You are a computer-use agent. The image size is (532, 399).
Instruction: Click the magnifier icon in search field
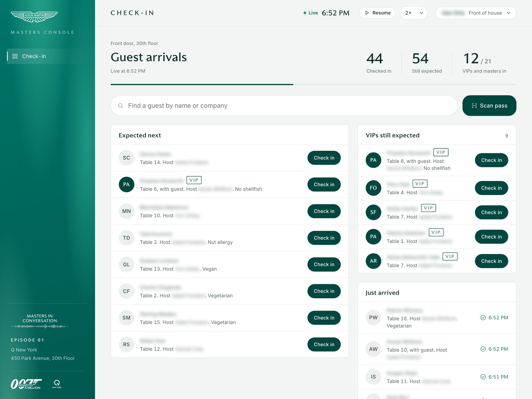[121, 105]
